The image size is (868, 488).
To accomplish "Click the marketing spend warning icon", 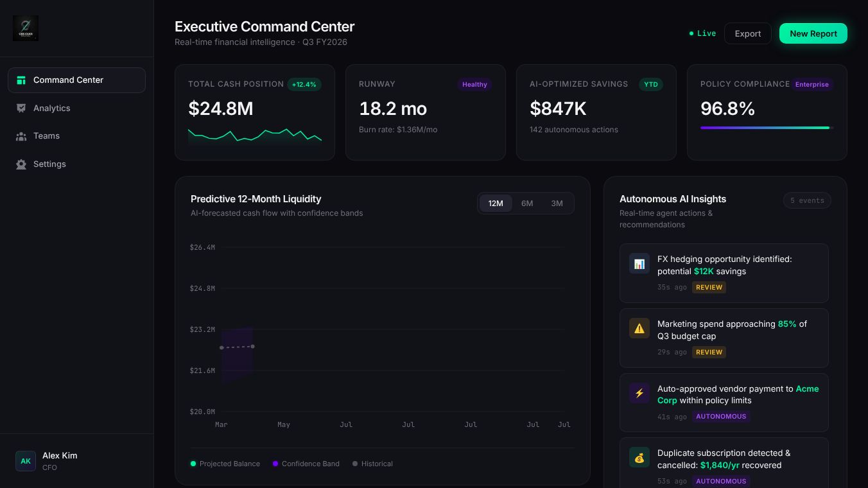I will coord(639,329).
